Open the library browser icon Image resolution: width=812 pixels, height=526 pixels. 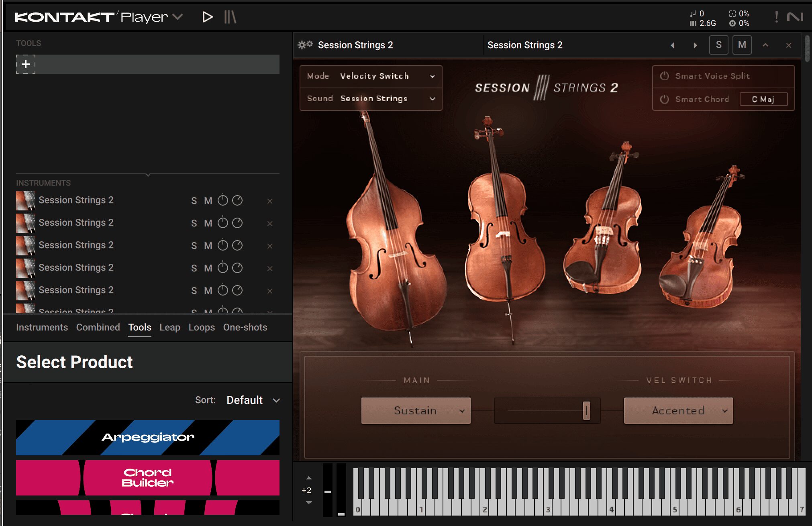[x=230, y=17]
